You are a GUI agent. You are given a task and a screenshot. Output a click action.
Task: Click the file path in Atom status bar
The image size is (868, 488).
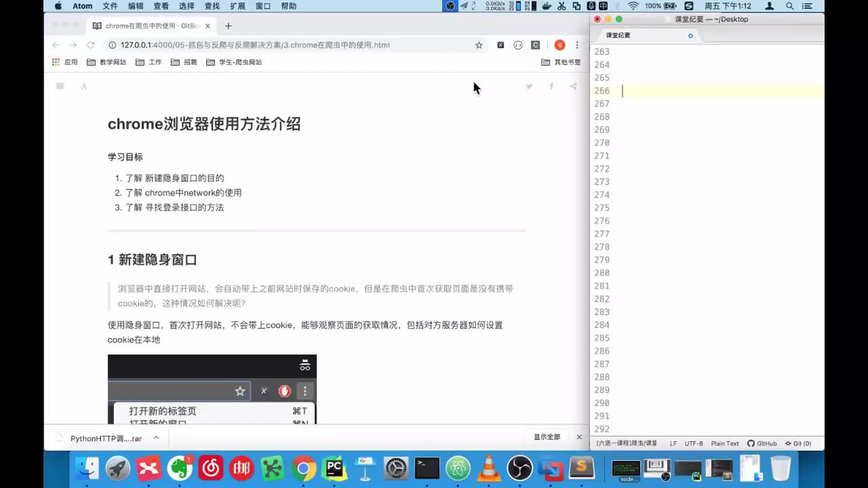(627, 443)
